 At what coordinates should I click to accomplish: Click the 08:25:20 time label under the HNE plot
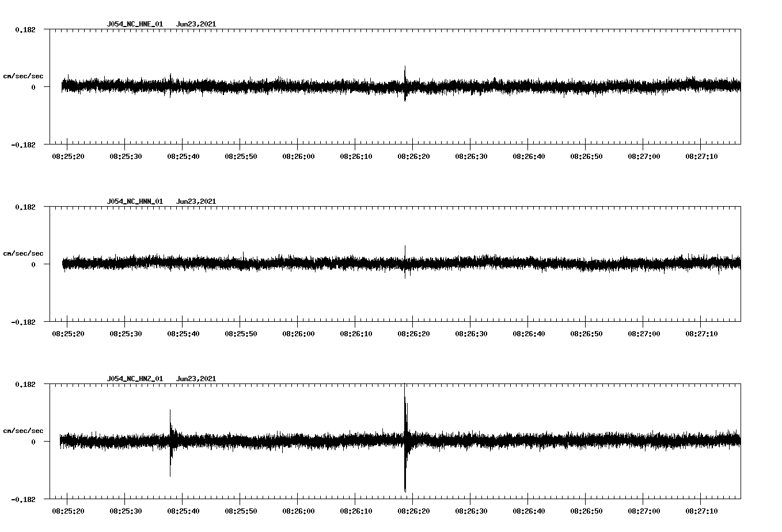tap(68, 157)
